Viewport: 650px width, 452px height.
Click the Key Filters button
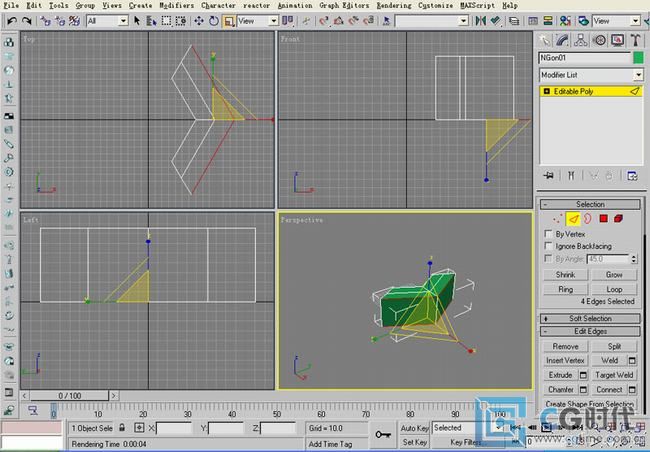(466, 442)
